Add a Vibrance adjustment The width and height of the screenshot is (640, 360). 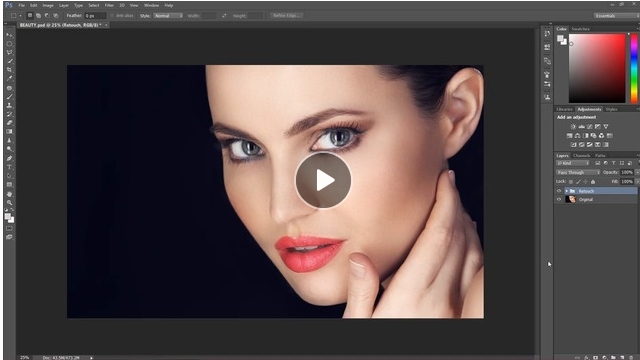click(606, 127)
